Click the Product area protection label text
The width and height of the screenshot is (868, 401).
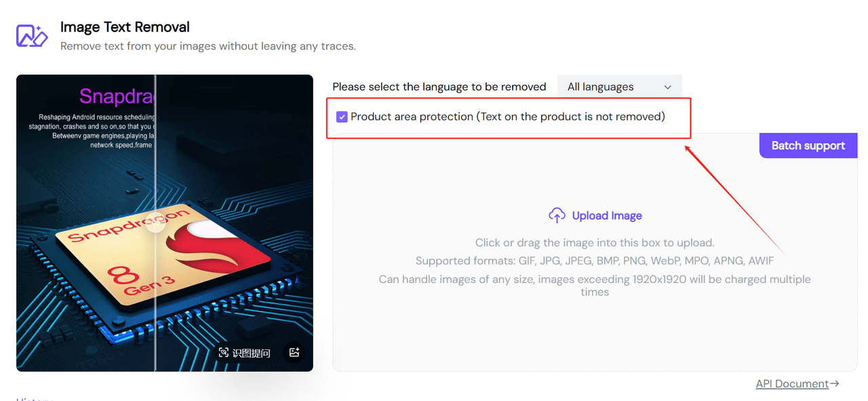[x=507, y=117]
